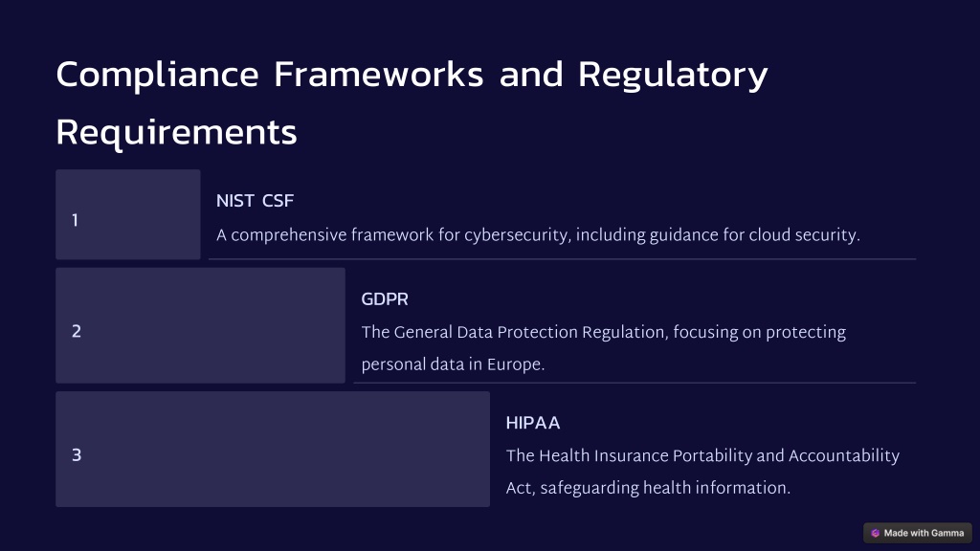Click 'personal data in Europe' text line
The image size is (980, 551).
point(453,364)
